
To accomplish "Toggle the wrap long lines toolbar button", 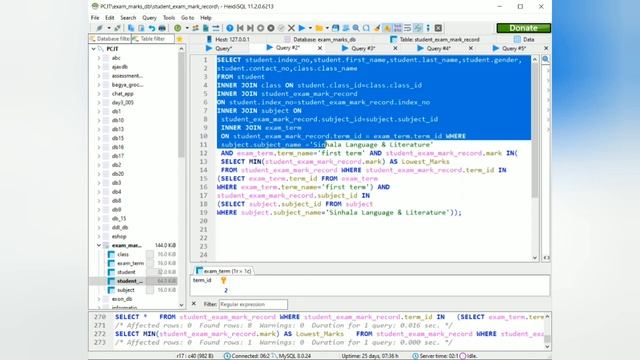I will point(407,28).
